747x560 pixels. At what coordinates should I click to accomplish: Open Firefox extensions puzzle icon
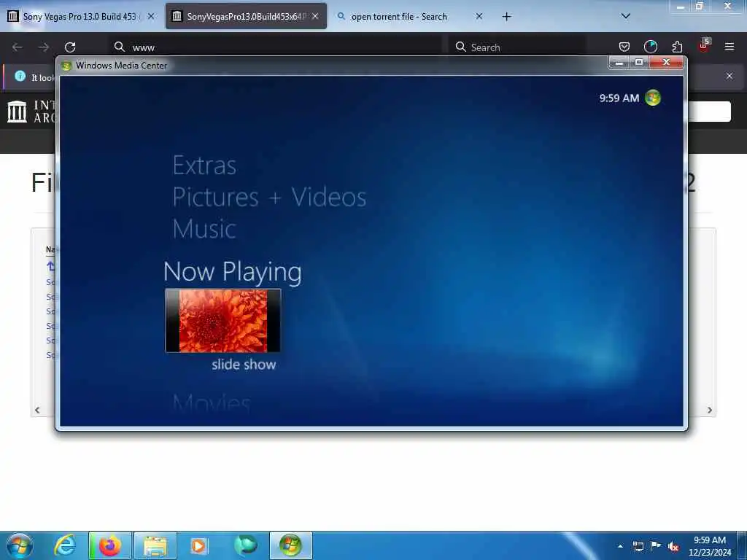click(677, 47)
